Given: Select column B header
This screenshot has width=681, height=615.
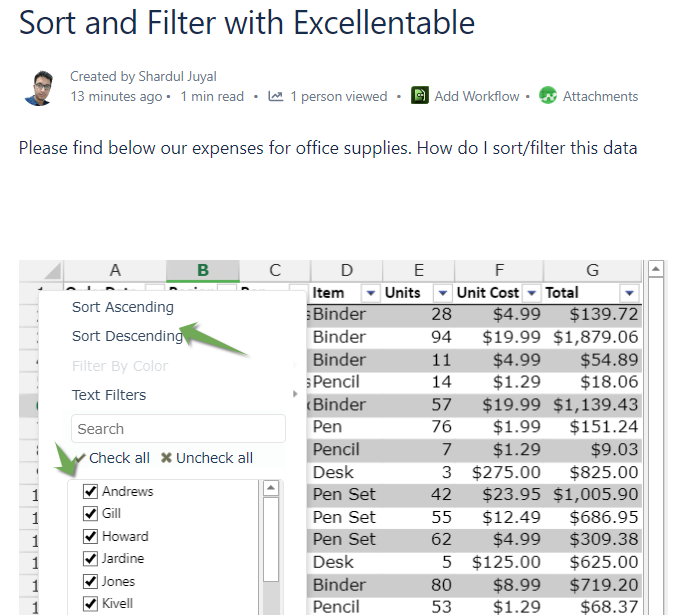Looking at the screenshot, I should click(203, 271).
